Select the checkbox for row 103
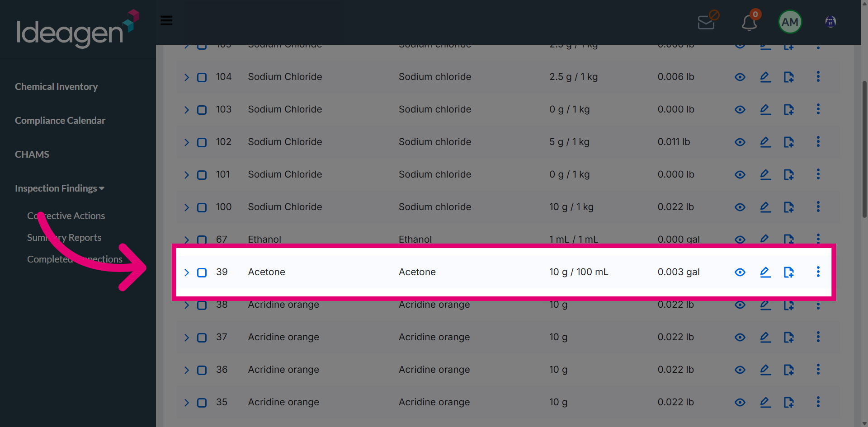The height and width of the screenshot is (427, 868). coord(202,110)
